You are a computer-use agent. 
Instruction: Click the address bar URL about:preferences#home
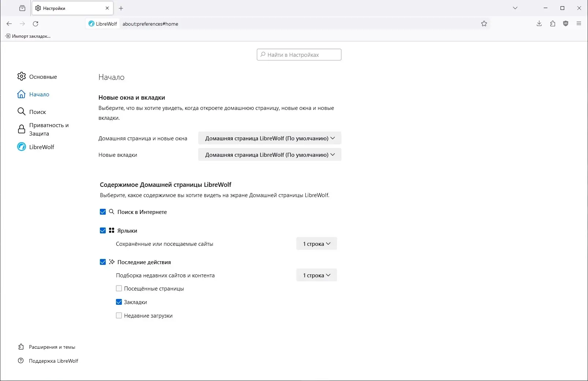(150, 24)
